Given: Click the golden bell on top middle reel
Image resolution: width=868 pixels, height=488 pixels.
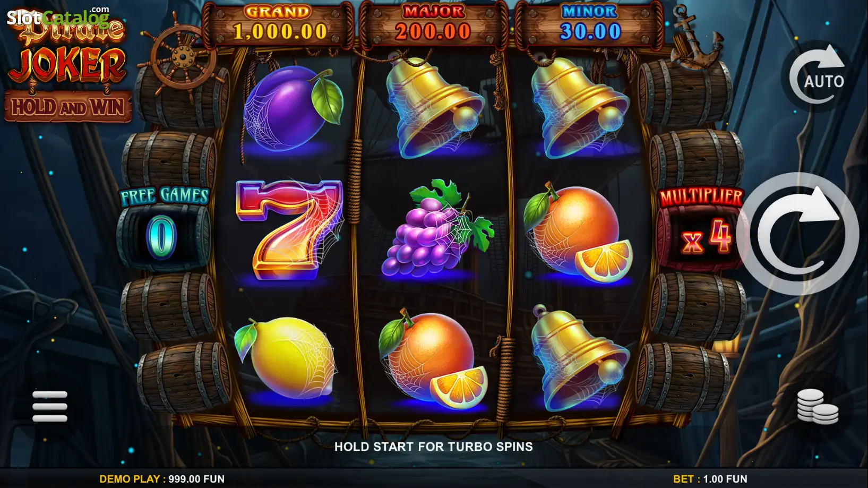Looking at the screenshot, I should pos(434,106).
